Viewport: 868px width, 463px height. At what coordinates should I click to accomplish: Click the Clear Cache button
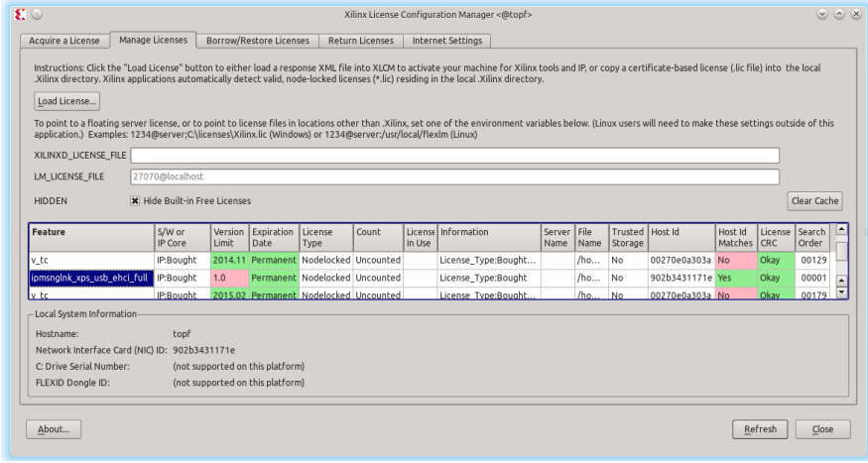813,201
